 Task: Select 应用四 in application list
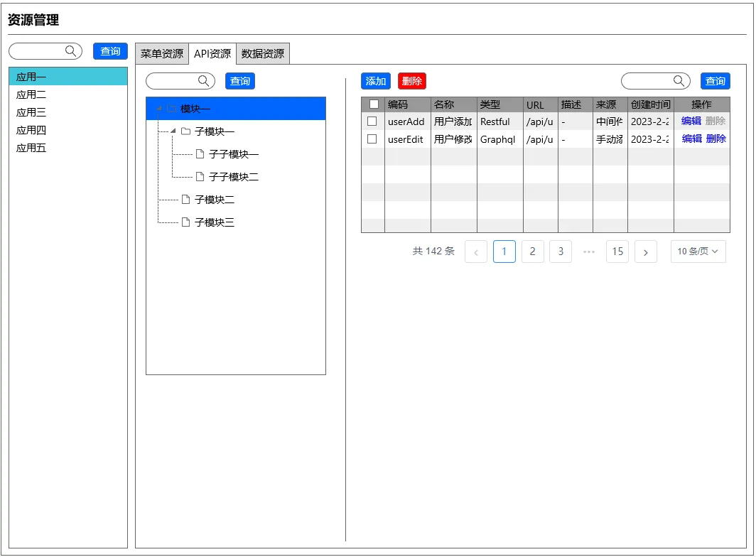(68, 130)
